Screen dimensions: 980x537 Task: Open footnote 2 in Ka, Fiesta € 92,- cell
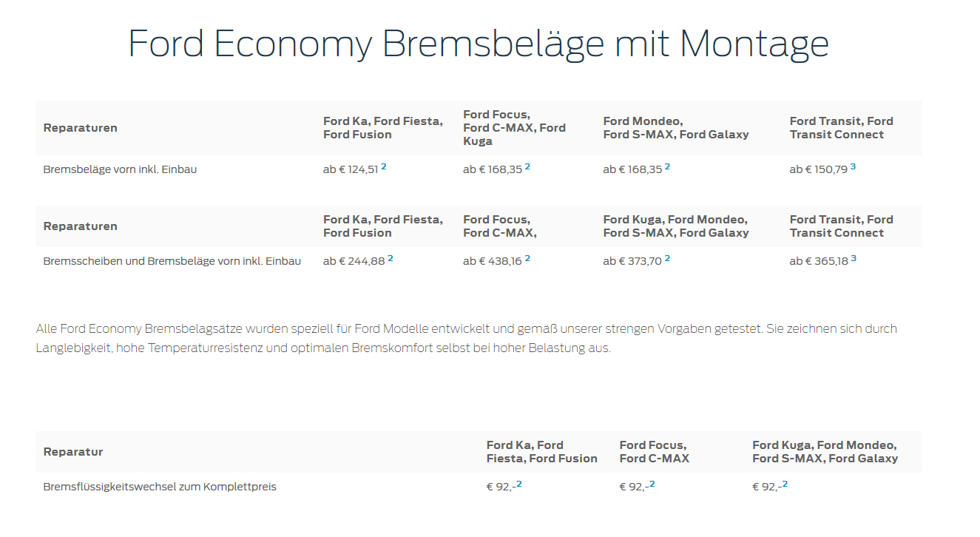pyautogui.click(x=518, y=484)
